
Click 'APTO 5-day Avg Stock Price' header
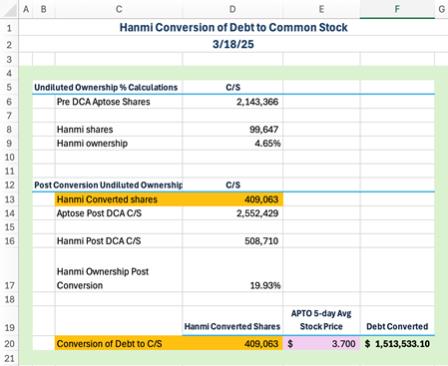coord(321,320)
